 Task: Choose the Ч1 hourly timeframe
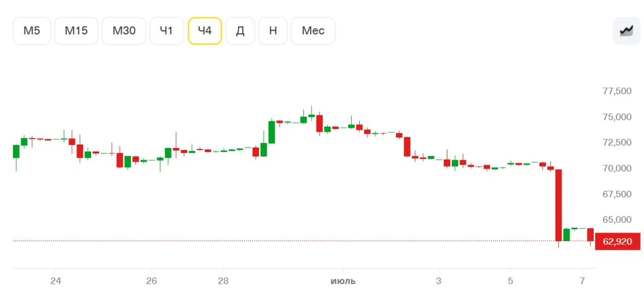click(167, 31)
